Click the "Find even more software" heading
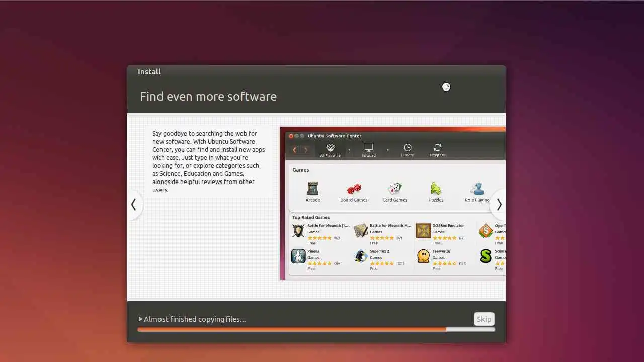 tap(208, 96)
